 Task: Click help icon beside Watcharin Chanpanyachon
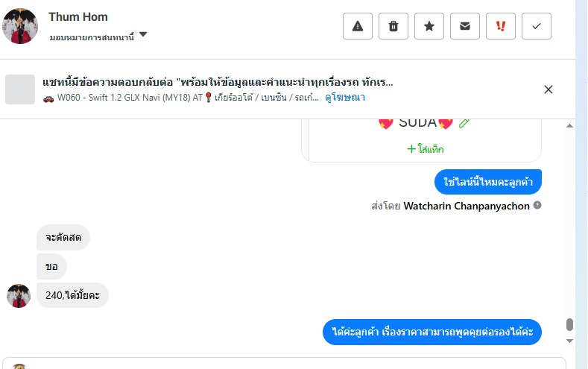pos(537,205)
